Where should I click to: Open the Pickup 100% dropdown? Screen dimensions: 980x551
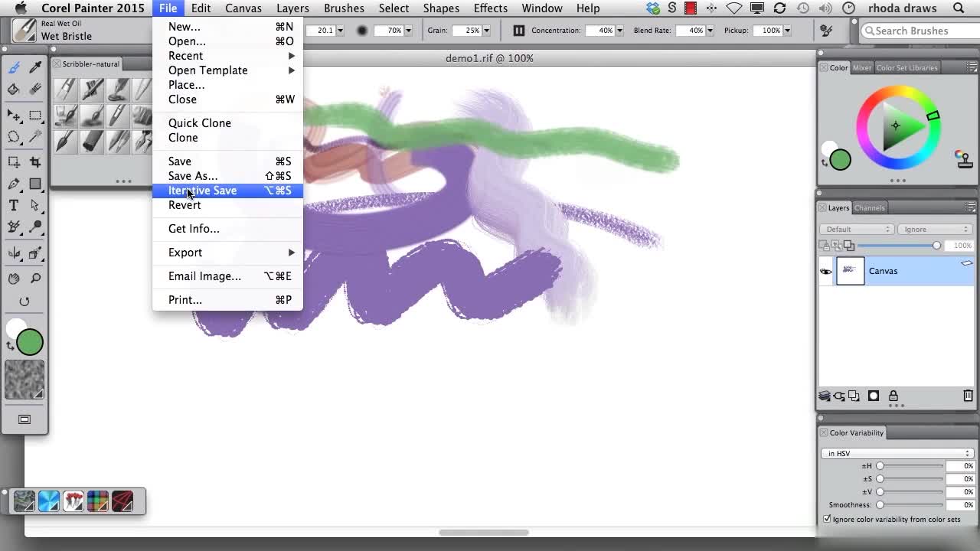pyautogui.click(x=786, y=31)
